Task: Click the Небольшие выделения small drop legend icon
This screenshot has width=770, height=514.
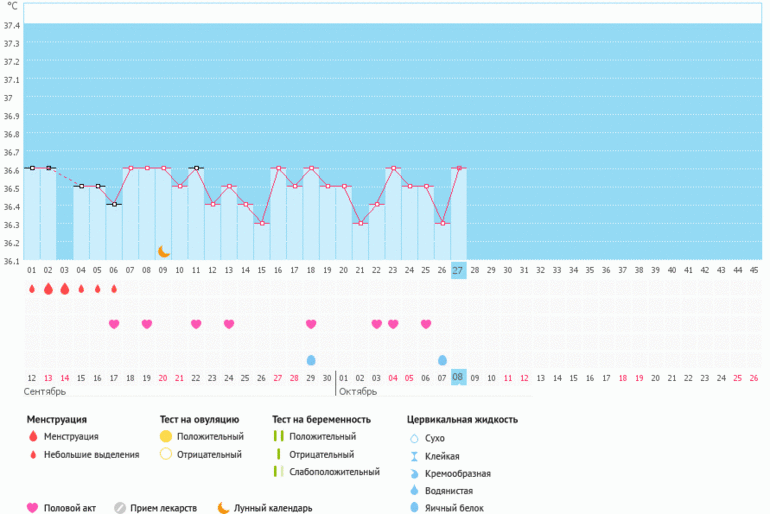Action: [x=32, y=455]
